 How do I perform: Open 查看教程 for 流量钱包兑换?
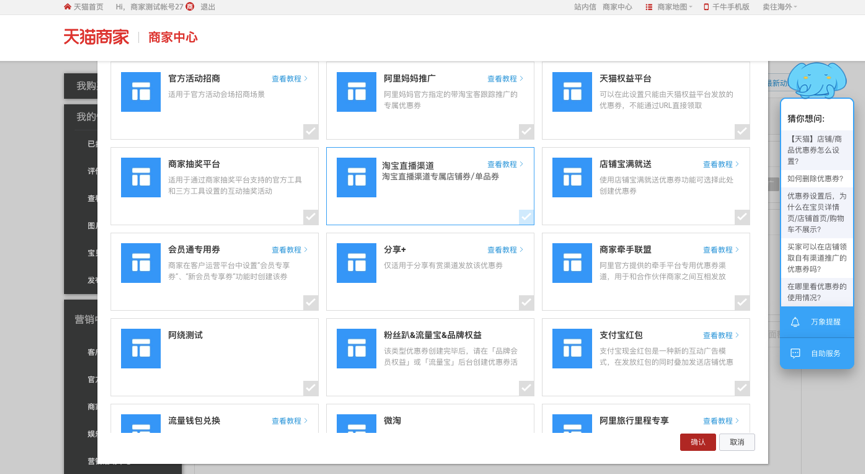click(x=290, y=421)
